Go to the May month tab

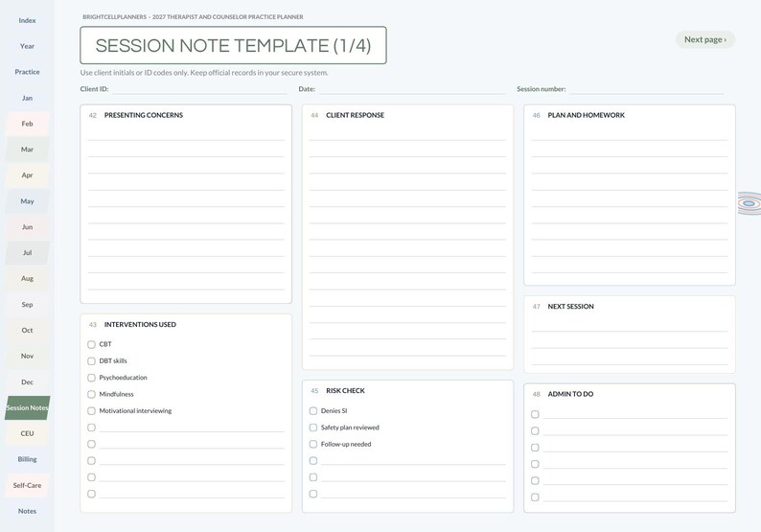click(x=27, y=201)
